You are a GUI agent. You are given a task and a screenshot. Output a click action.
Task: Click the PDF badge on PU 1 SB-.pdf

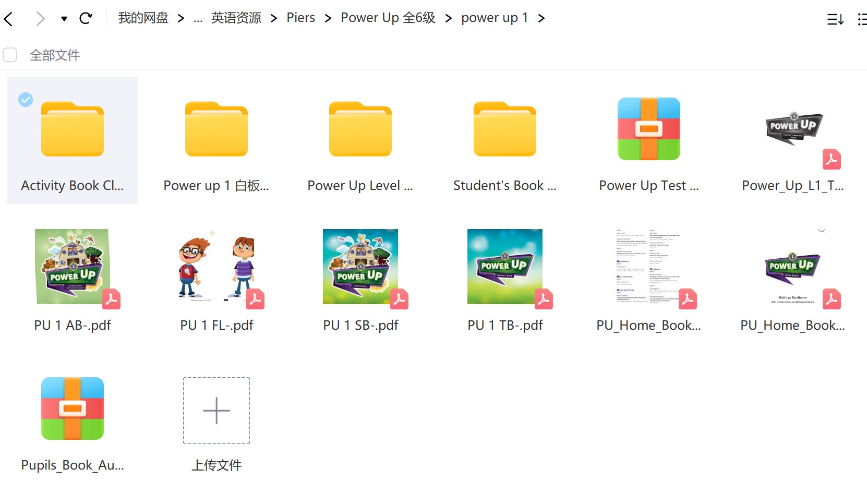[399, 299]
